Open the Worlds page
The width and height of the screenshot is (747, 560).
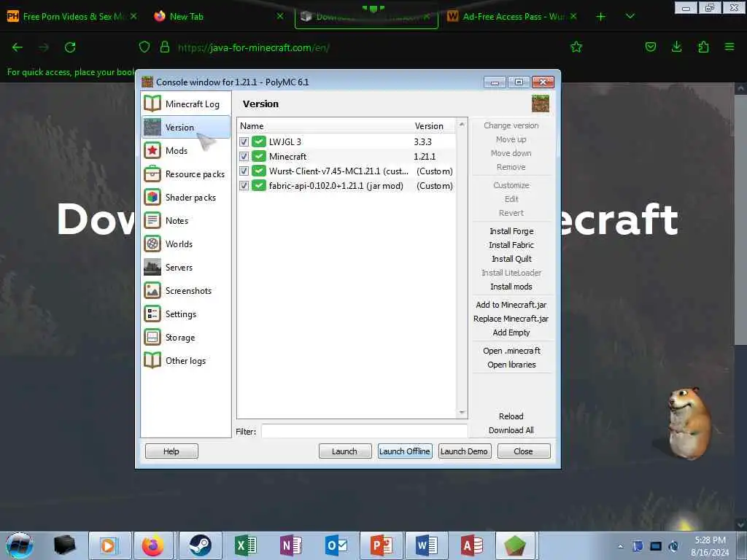(186, 244)
